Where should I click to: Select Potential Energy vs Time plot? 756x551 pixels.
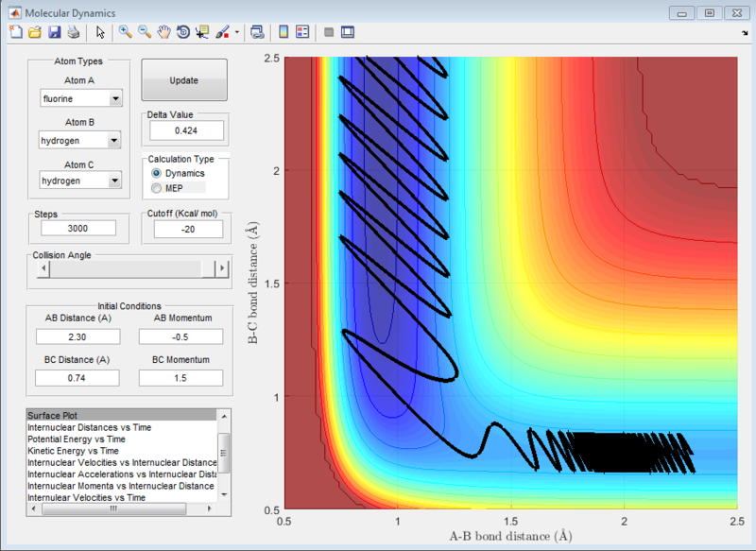pyautogui.click(x=76, y=440)
